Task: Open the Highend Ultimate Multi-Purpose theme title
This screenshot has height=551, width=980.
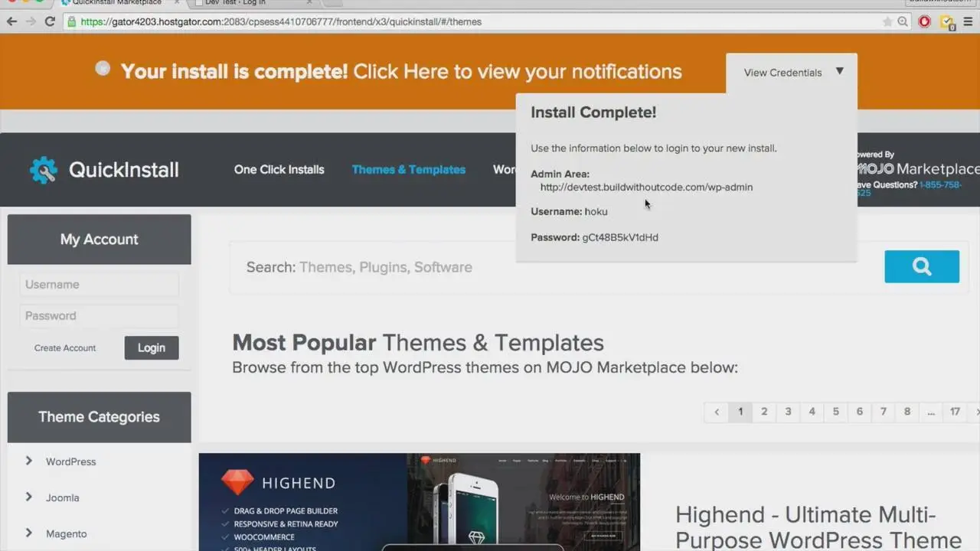Action: 818,527
